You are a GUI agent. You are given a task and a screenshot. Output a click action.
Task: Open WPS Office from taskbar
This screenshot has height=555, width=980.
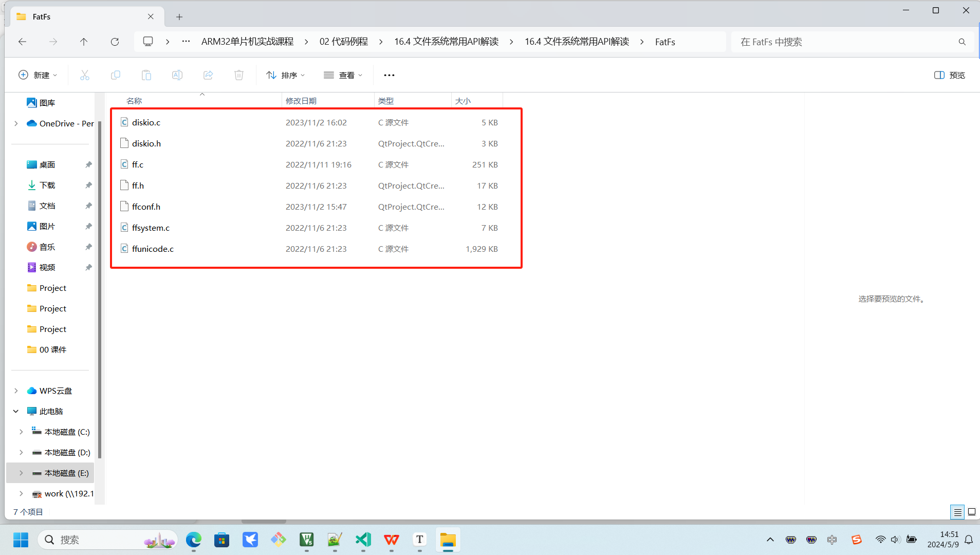pos(392,540)
